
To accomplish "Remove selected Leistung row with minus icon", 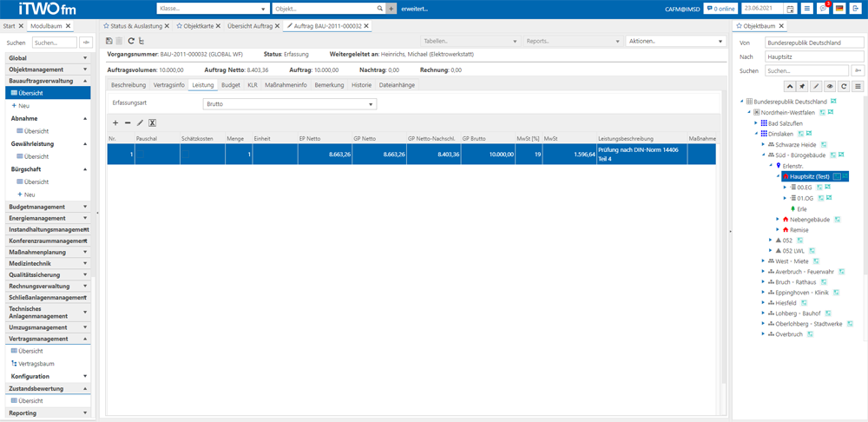I will [128, 123].
